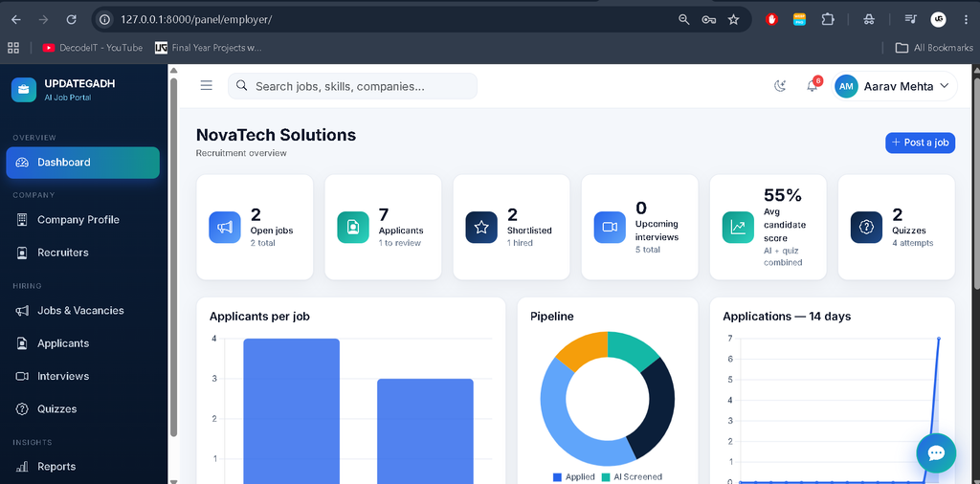980x484 pixels.
Task: Open the Chrome three-dot menu
Action: (x=967, y=19)
